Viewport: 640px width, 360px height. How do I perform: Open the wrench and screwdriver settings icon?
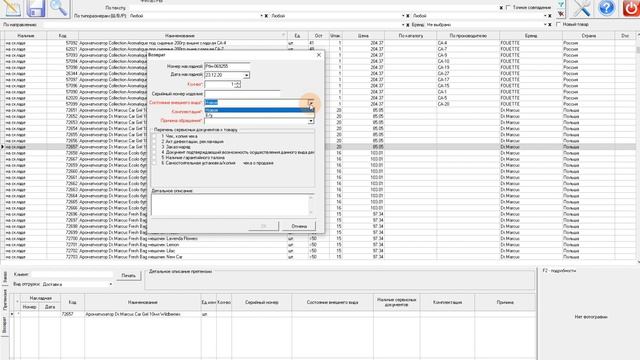click(583, 8)
